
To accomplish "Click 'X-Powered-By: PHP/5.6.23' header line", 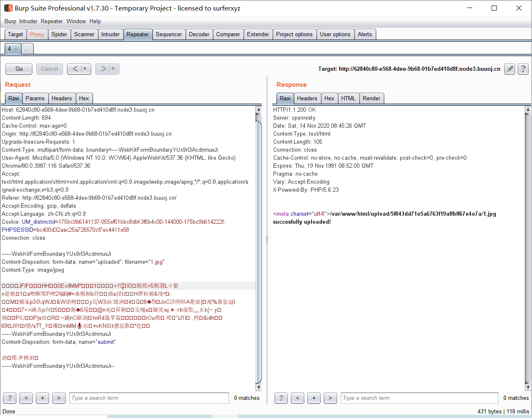I will click(306, 190).
